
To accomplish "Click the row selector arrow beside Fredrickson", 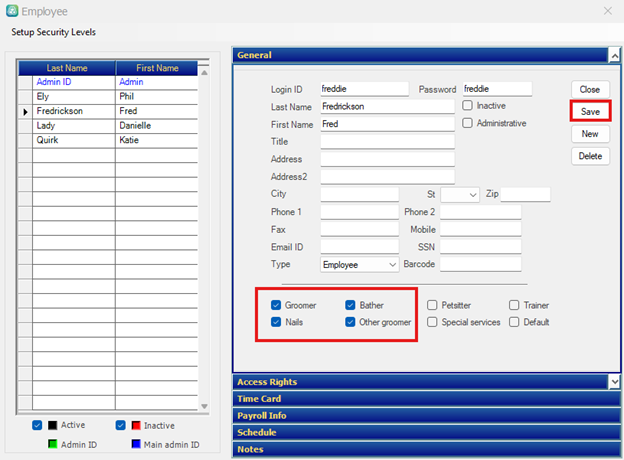I will (x=25, y=112).
